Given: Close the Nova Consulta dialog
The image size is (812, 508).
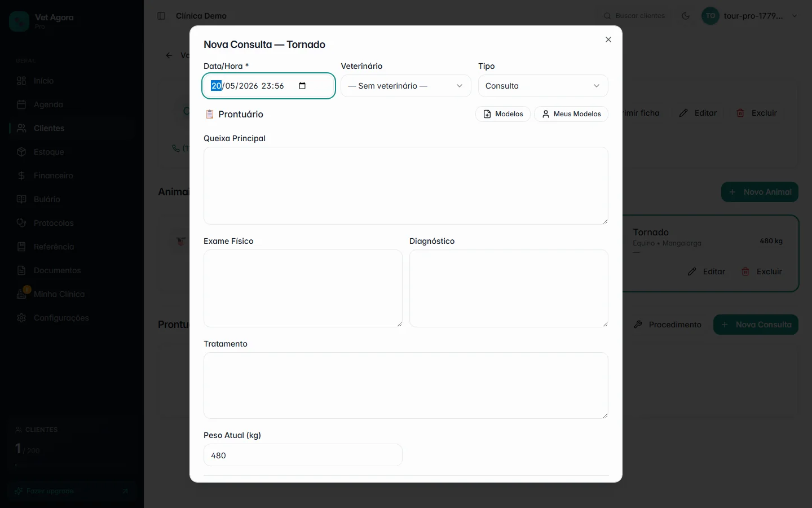Looking at the screenshot, I should (x=608, y=40).
